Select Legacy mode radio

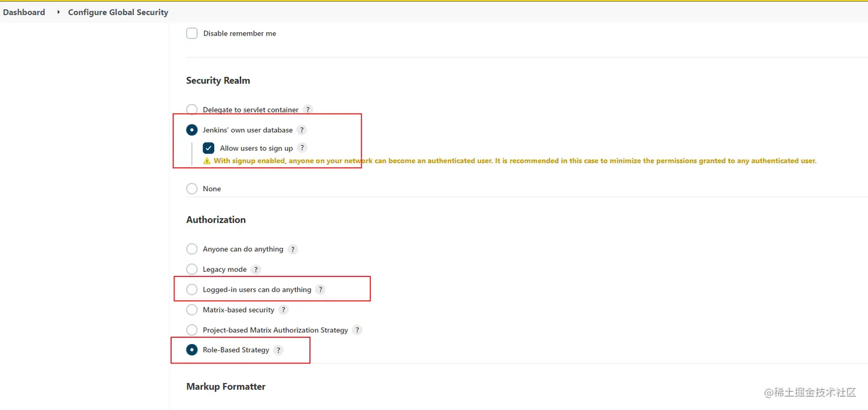click(x=192, y=269)
